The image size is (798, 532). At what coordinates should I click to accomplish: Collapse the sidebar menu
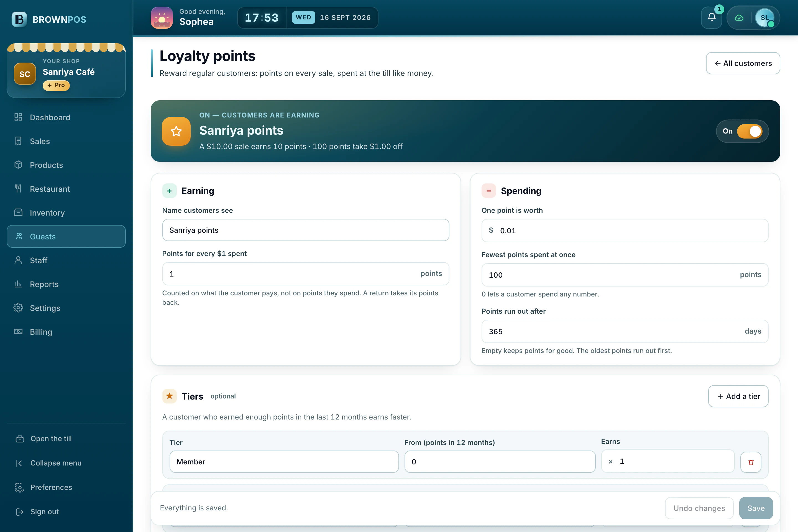point(66,463)
